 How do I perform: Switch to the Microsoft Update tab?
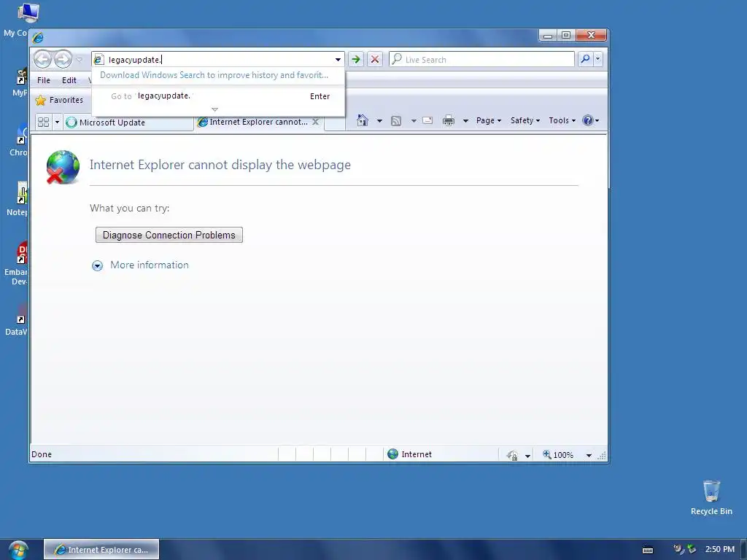click(x=128, y=122)
